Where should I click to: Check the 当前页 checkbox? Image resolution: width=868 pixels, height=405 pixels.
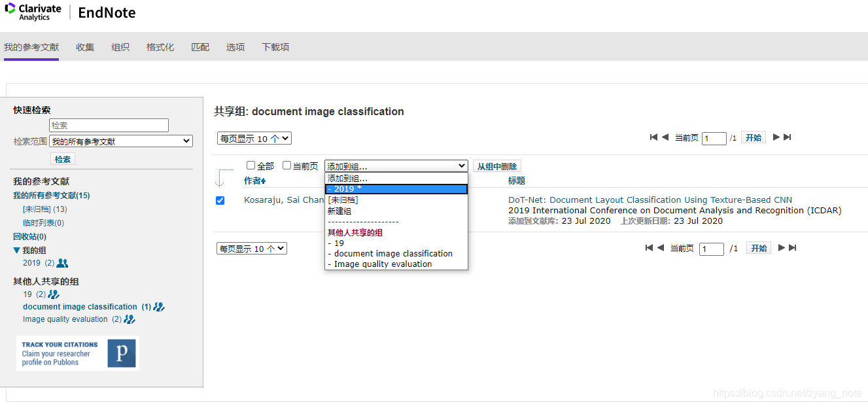[x=286, y=165]
